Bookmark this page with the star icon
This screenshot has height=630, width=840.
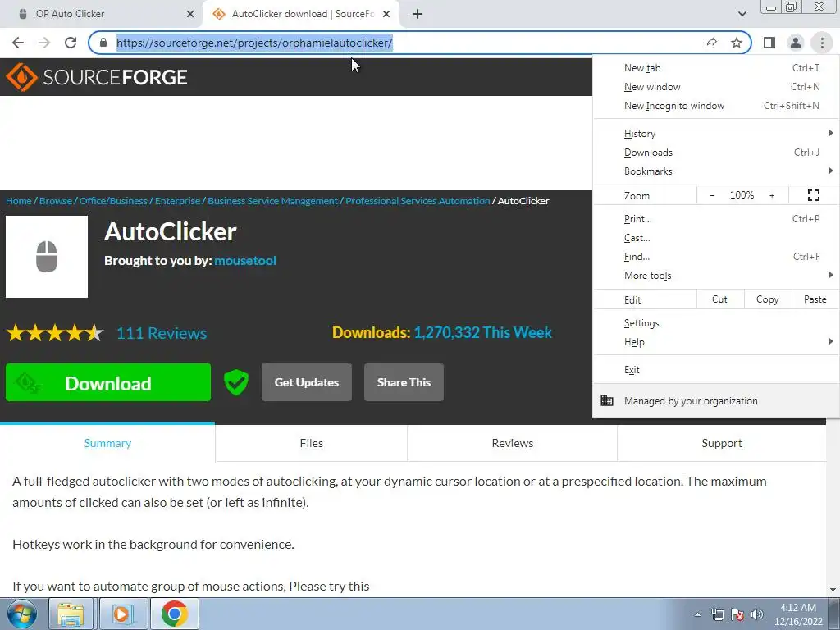(737, 43)
